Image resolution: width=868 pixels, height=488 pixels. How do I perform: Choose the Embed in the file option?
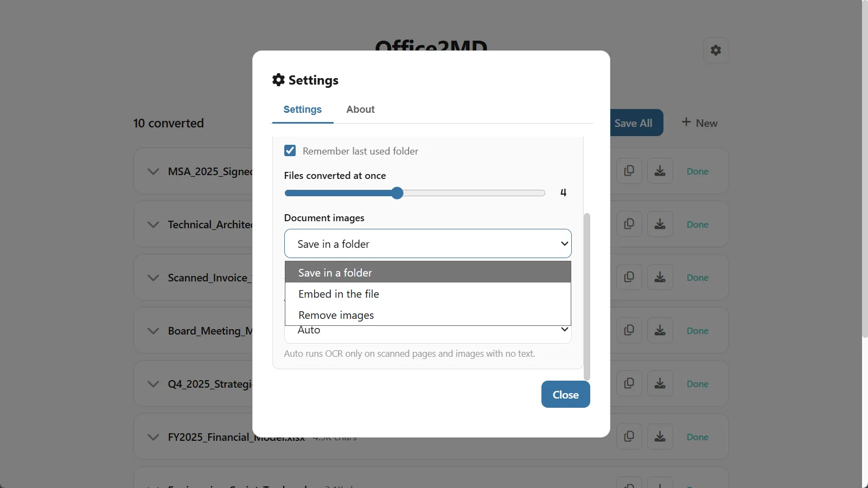428,294
